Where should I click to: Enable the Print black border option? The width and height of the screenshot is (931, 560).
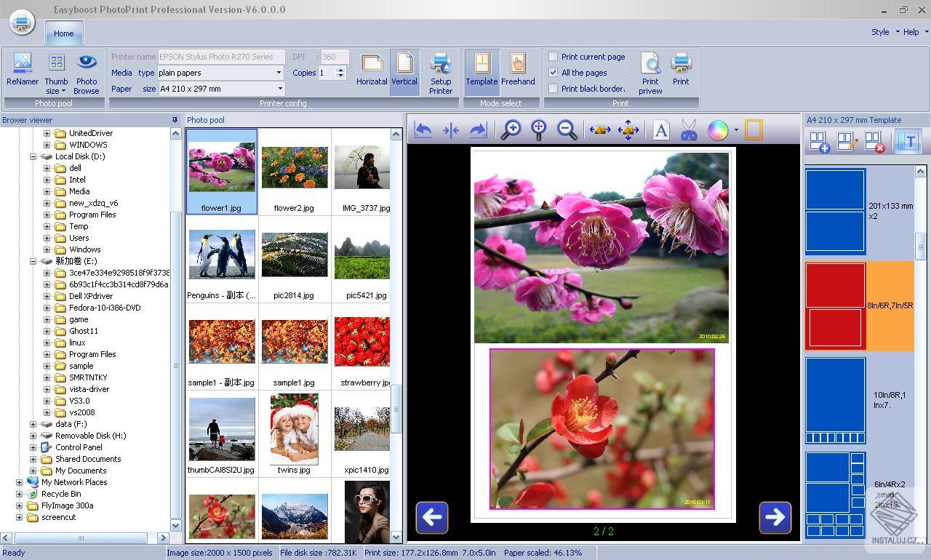coord(554,88)
